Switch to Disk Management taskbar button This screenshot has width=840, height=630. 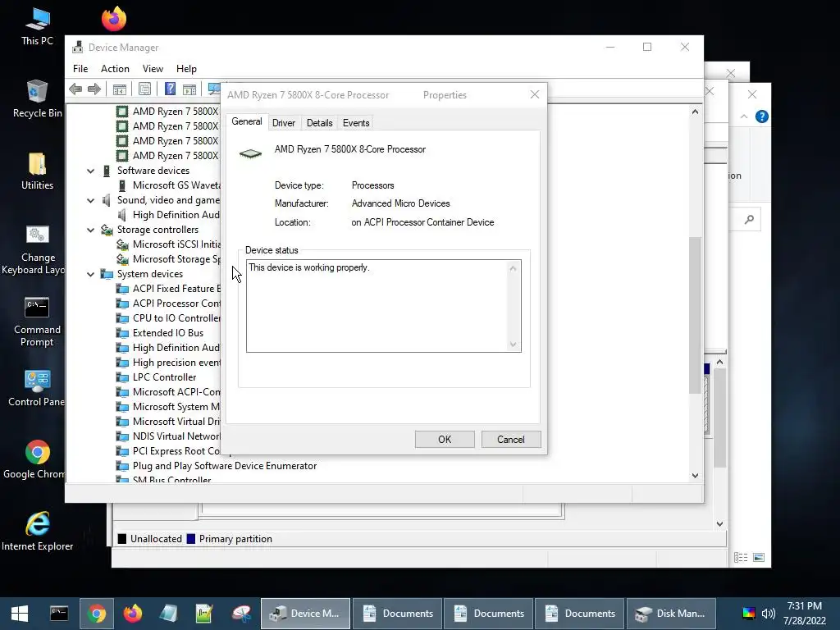coord(671,614)
